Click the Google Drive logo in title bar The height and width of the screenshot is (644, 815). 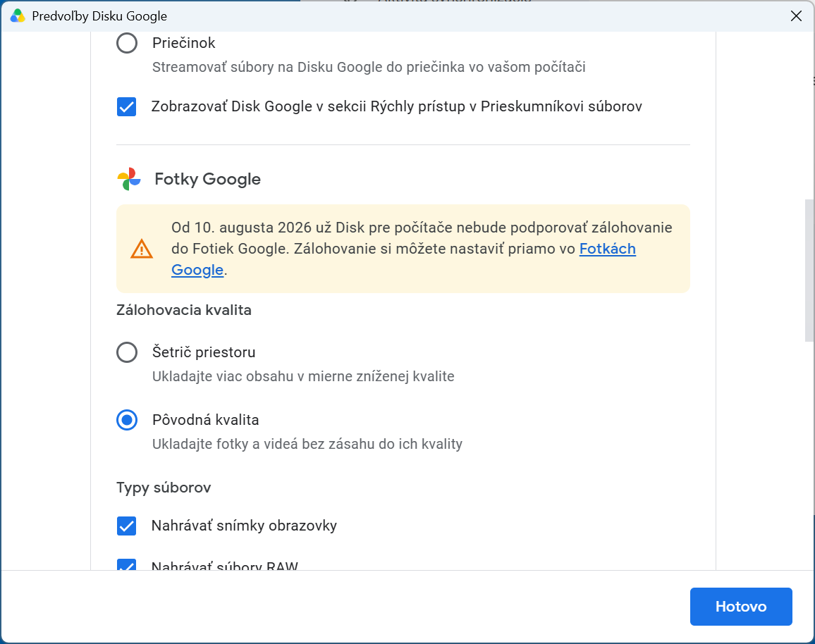coord(18,16)
